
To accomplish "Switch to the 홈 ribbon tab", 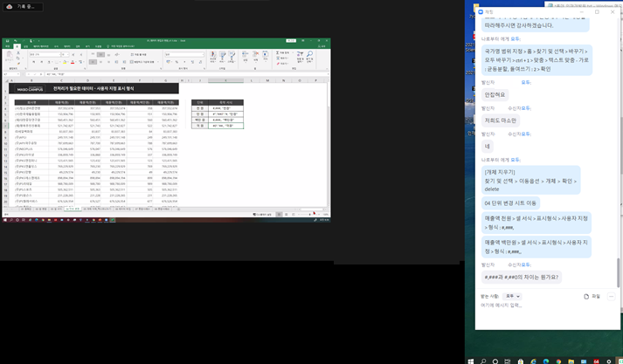I will pyautogui.click(x=17, y=46).
